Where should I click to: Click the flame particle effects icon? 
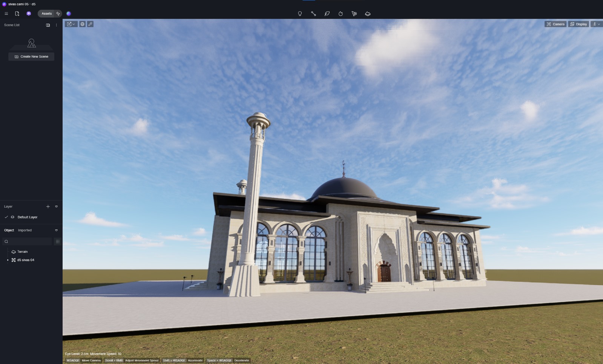click(x=341, y=14)
